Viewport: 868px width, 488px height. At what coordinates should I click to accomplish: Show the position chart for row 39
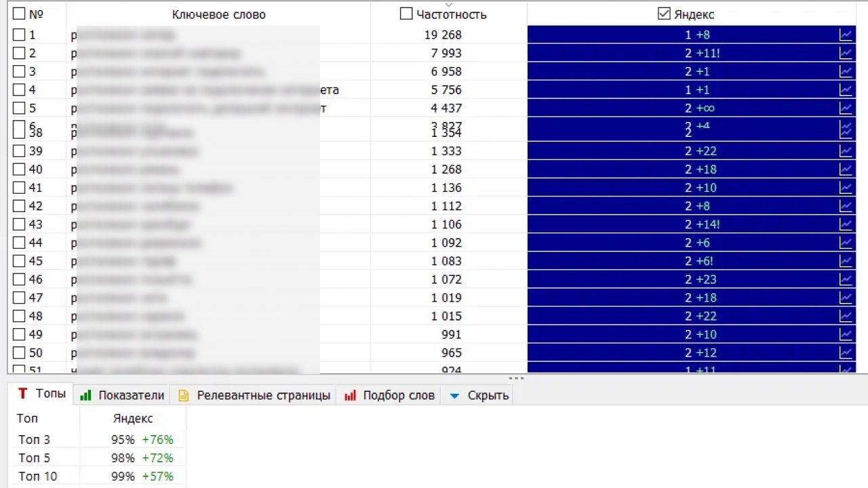(x=846, y=150)
